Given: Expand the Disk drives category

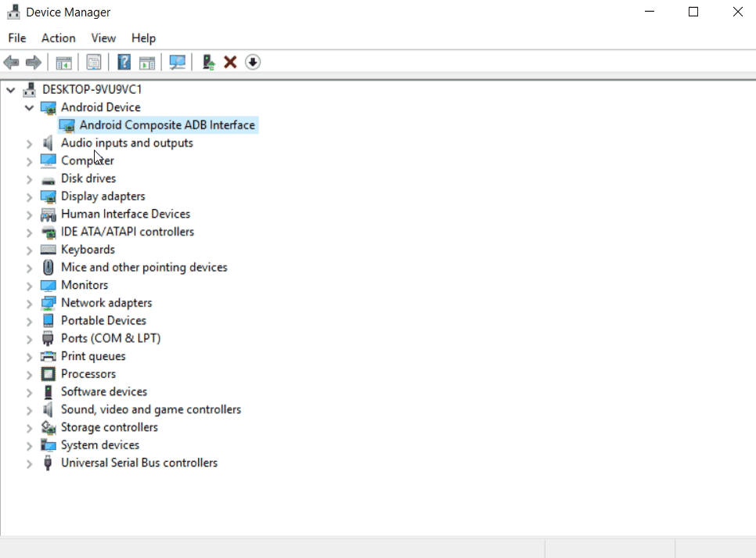Looking at the screenshot, I should coord(30,179).
